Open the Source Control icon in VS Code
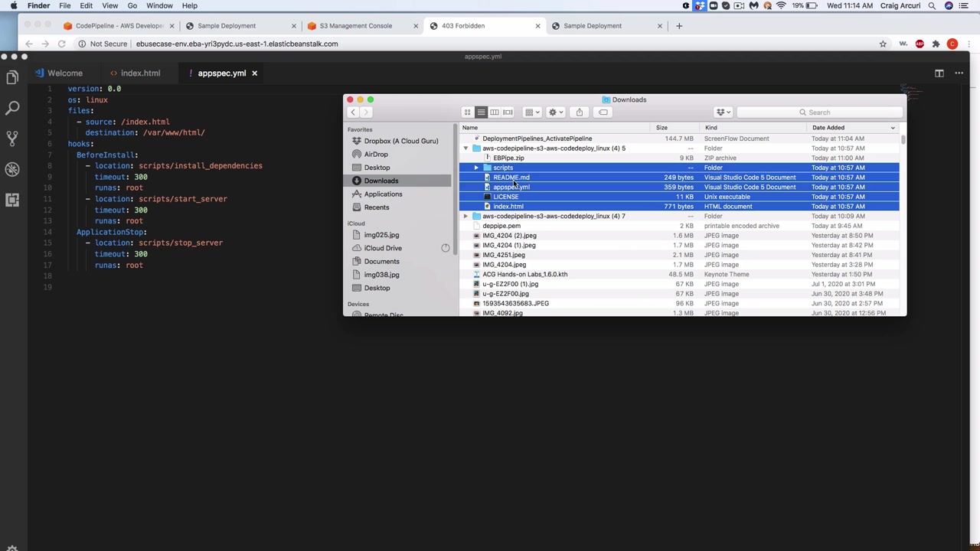The width and height of the screenshot is (980, 551). [12, 139]
